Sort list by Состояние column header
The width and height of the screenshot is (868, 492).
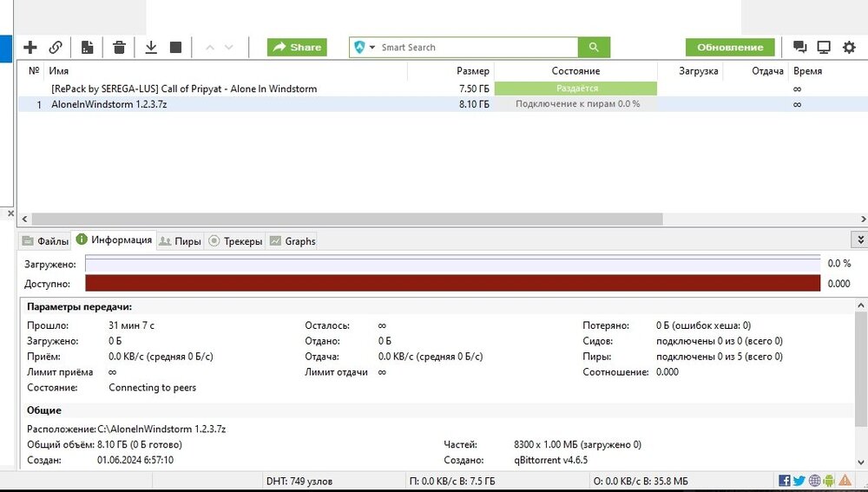point(575,71)
